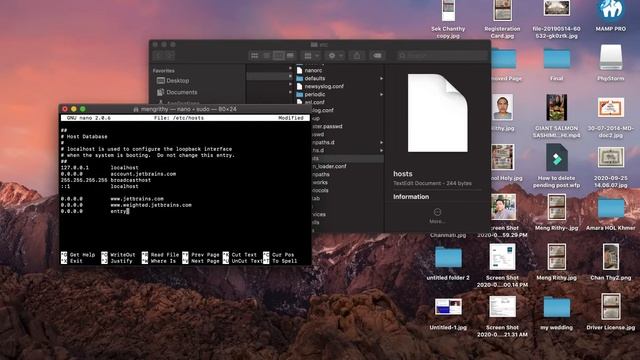
Task: Open Finder group-by arrangement dropdown
Action: coord(311,56)
